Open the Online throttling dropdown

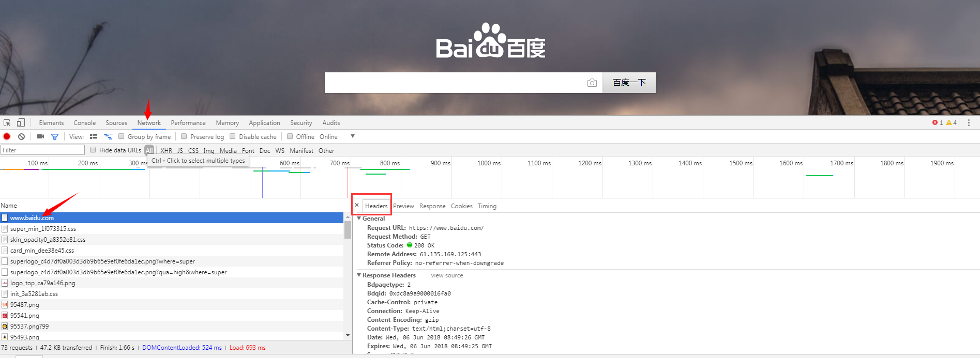[328, 137]
